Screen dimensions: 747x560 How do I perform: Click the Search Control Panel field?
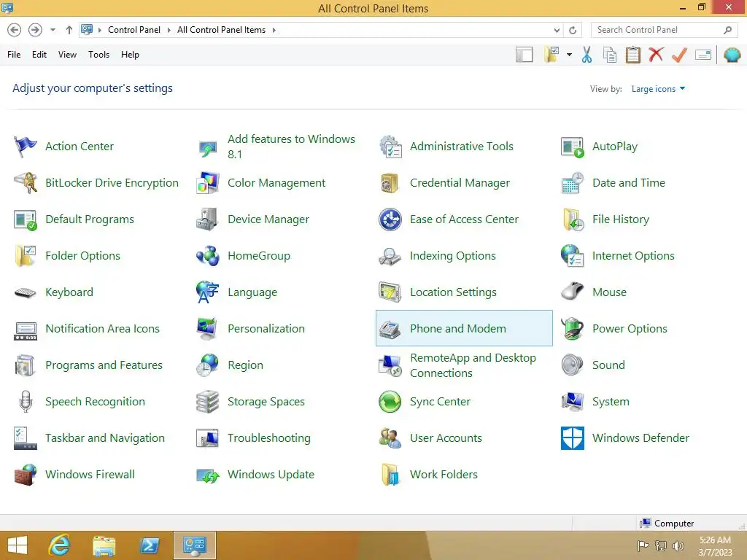[665, 30]
